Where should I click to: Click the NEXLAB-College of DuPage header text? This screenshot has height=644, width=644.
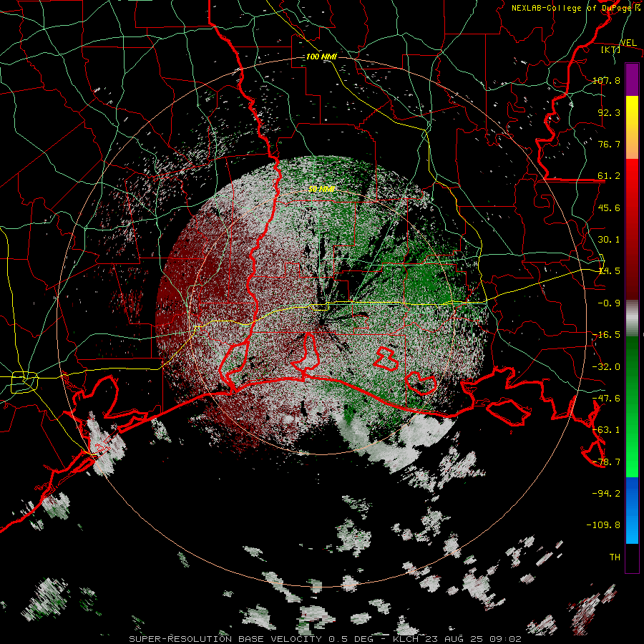575,8
